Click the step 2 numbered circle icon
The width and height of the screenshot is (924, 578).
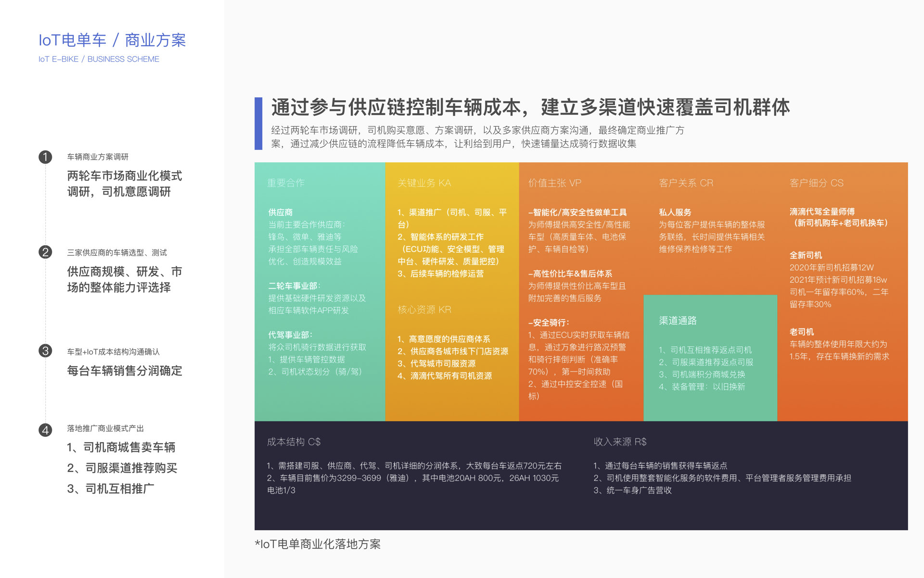[x=45, y=252]
